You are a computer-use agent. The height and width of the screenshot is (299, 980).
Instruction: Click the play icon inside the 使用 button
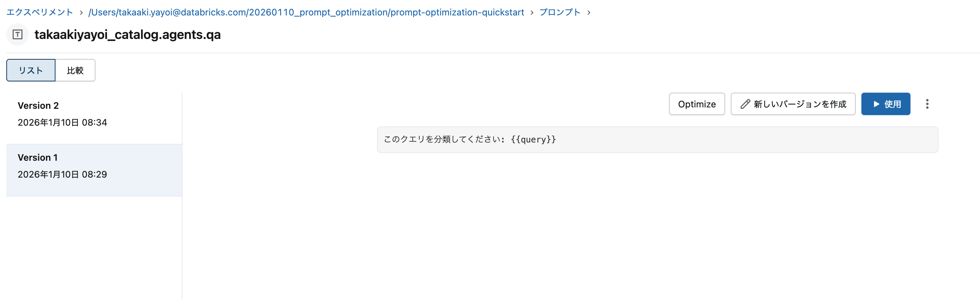876,104
